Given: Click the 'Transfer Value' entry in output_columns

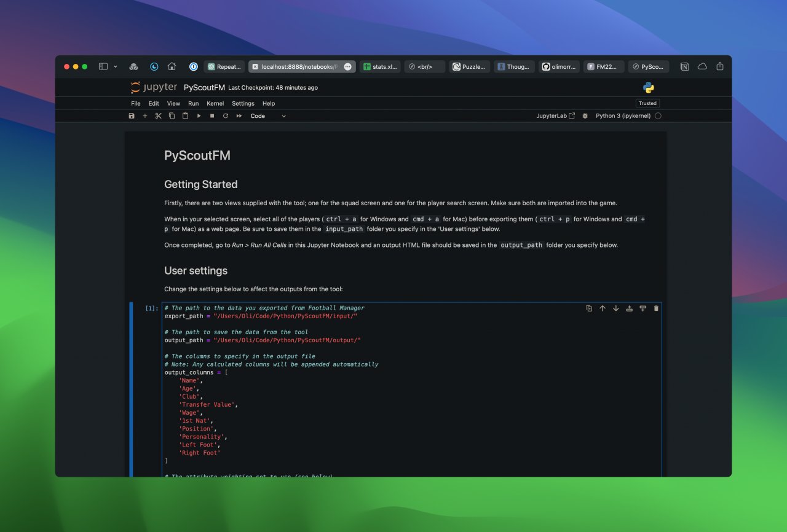Looking at the screenshot, I should [208, 405].
